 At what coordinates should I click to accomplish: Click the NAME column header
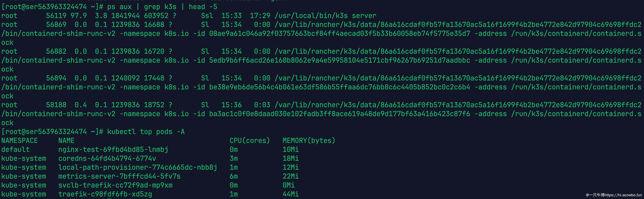[66, 140]
